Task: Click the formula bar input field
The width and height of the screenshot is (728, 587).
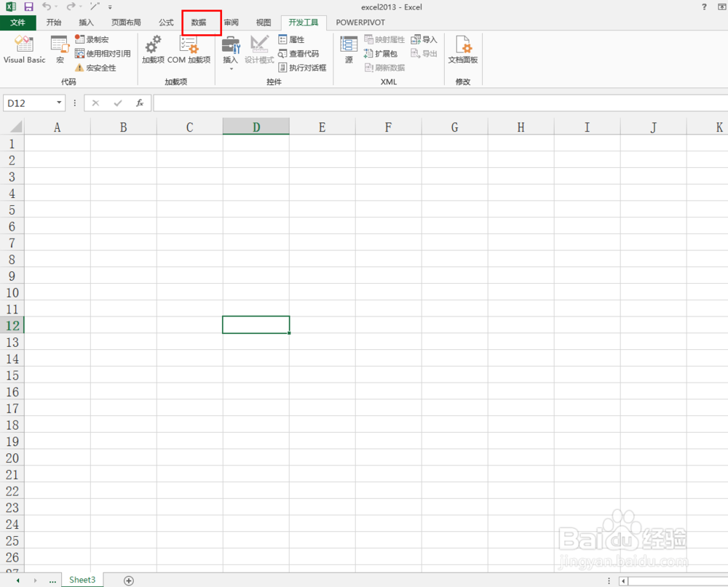Action: 440,103
